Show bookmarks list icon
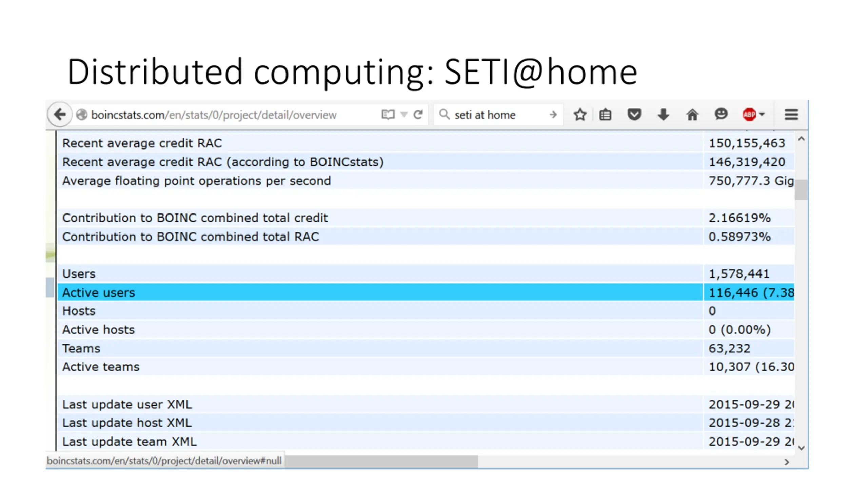This screenshot has width=868, height=488. 605,115
